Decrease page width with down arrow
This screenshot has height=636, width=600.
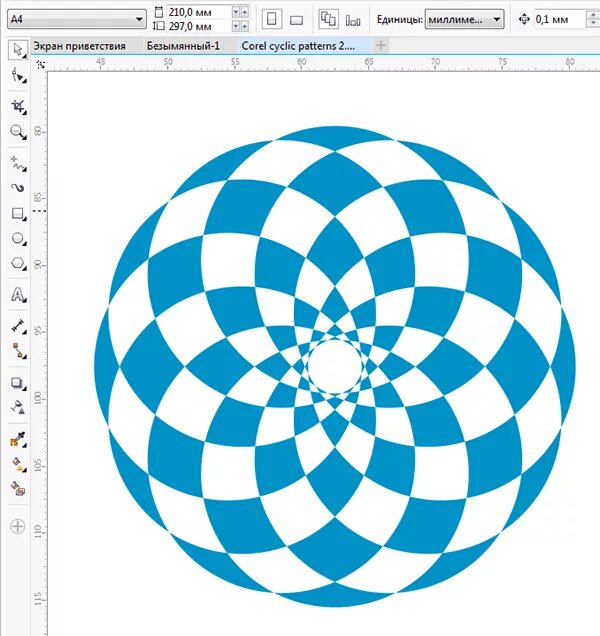pos(236,13)
